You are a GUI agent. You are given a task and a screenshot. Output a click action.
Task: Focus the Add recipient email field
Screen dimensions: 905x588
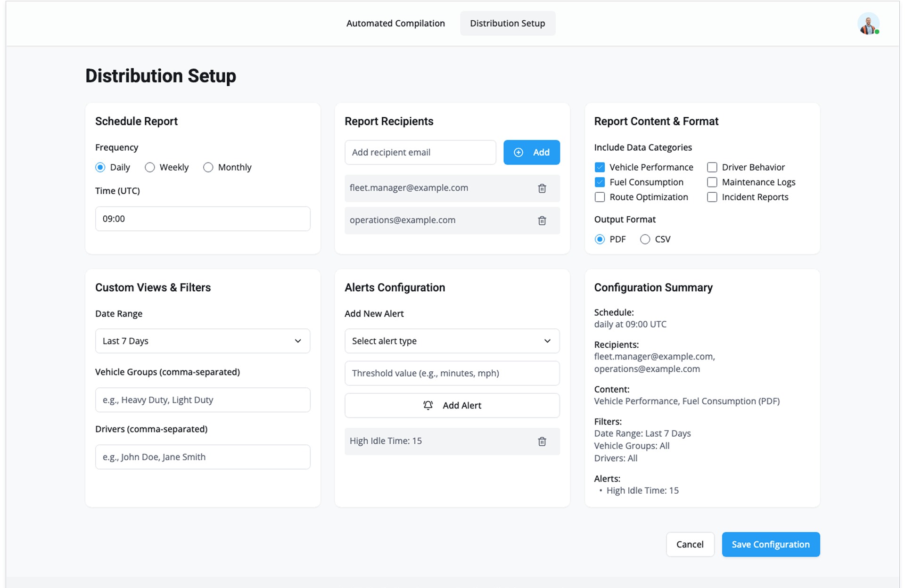[420, 153]
